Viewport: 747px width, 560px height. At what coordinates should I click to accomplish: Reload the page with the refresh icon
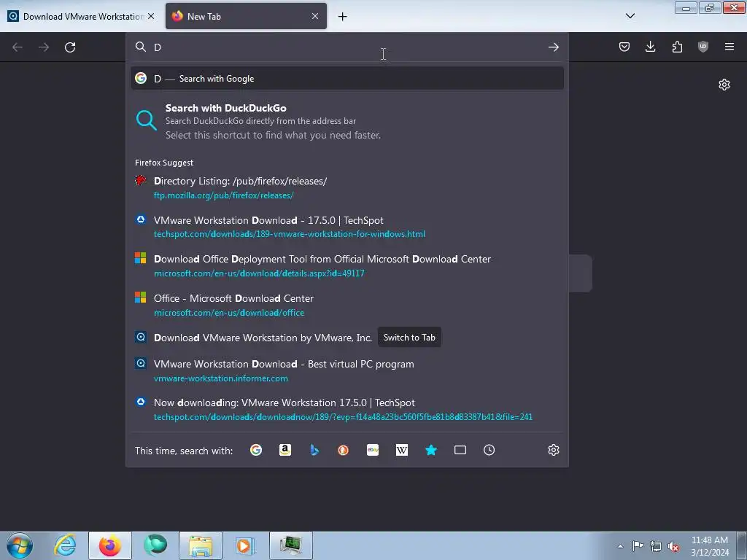(70, 47)
